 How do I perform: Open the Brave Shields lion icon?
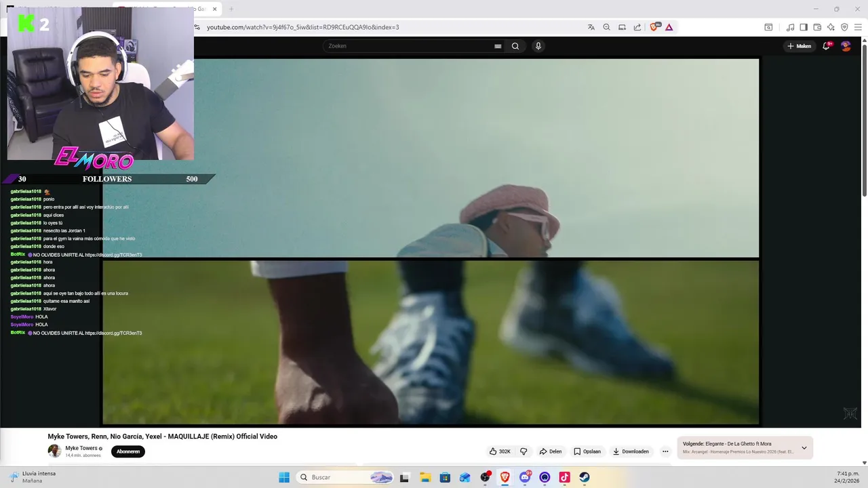pos(654,27)
